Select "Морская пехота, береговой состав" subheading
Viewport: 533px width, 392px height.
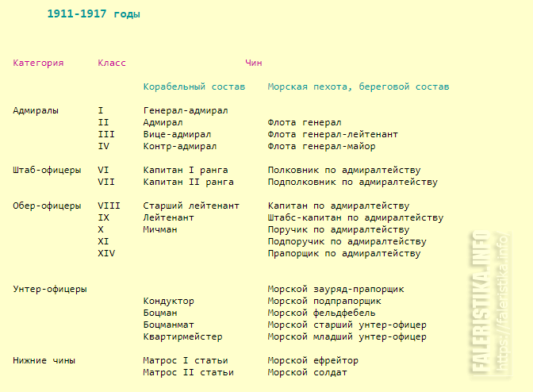pyautogui.click(x=358, y=86)
